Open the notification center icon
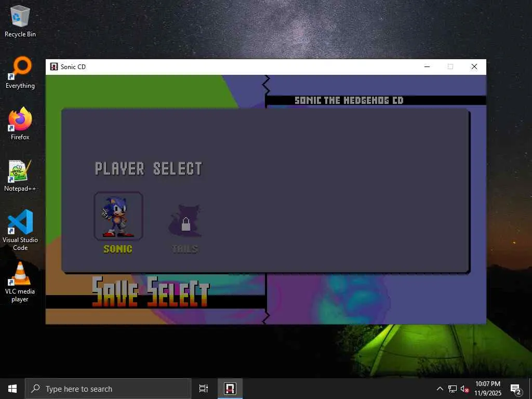The image size is (532, 399). 516,389
